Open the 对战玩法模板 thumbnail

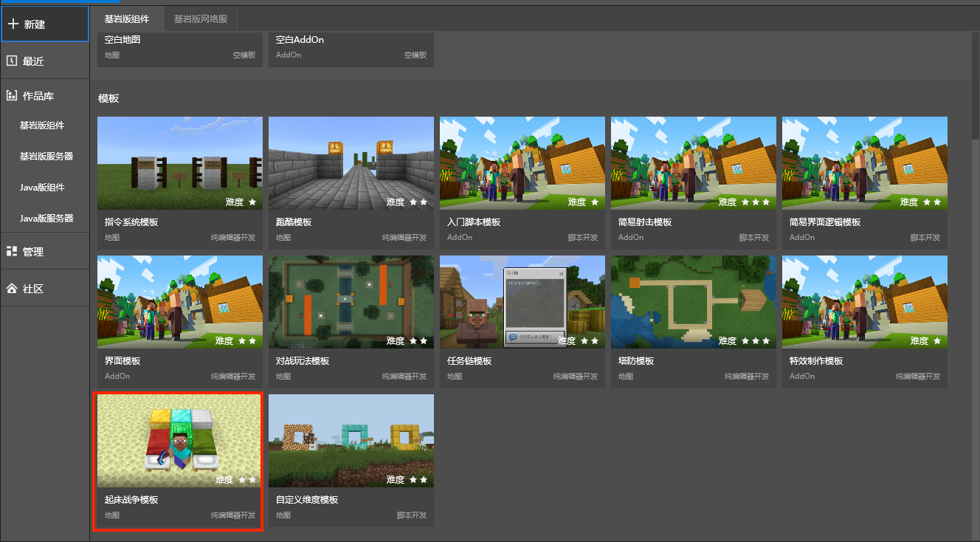[x=351, y=302]
